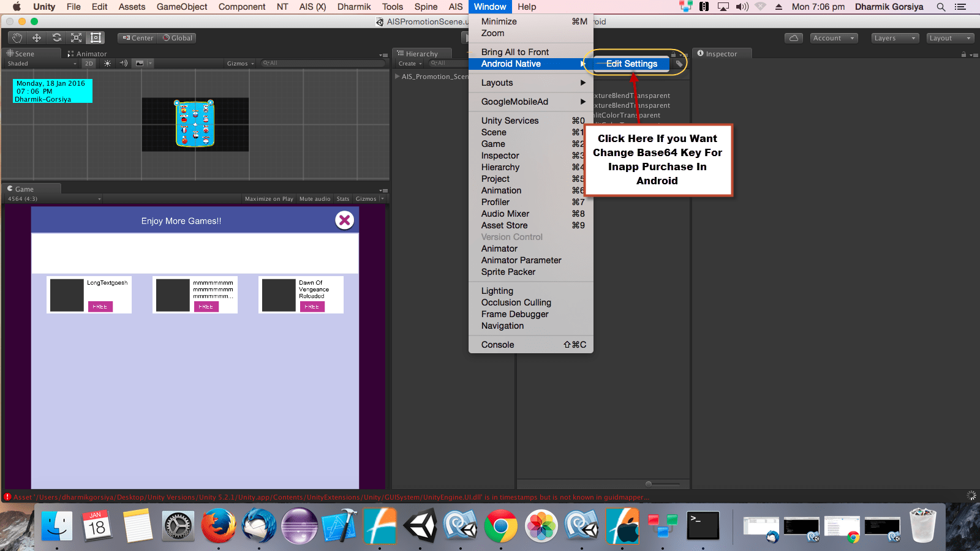This screenshot has width=980, height=551.
Task: Select the Hand tool in Unity toolbar
Action: (x=17, y=38)
